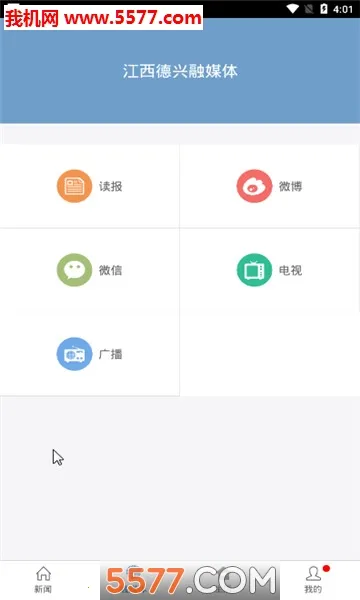Open the blue 广播 radio icon
This screenshot has width=360, height=600.
tap(74, 354)
